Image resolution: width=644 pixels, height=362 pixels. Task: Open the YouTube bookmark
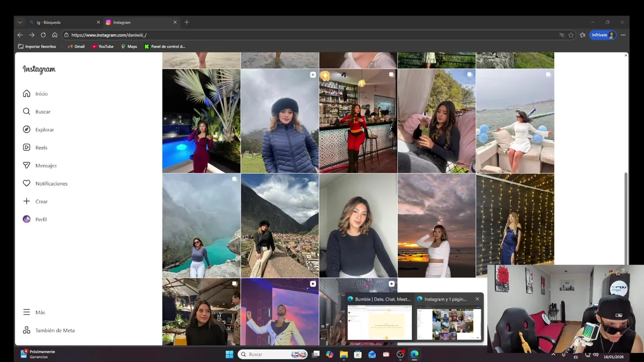(x=103, y=46)
